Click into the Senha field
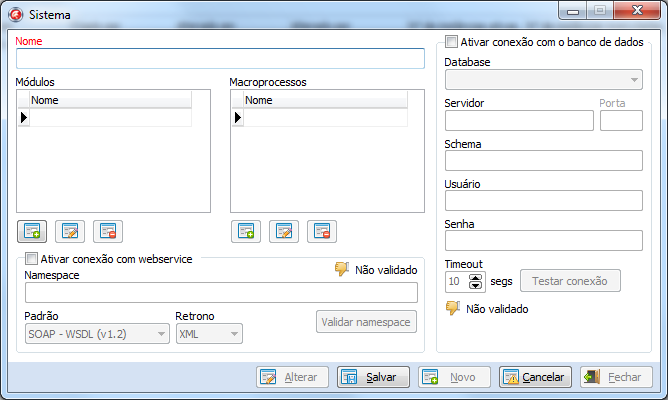The height and width of the screenshot is (400, 668). coord(543,240)
